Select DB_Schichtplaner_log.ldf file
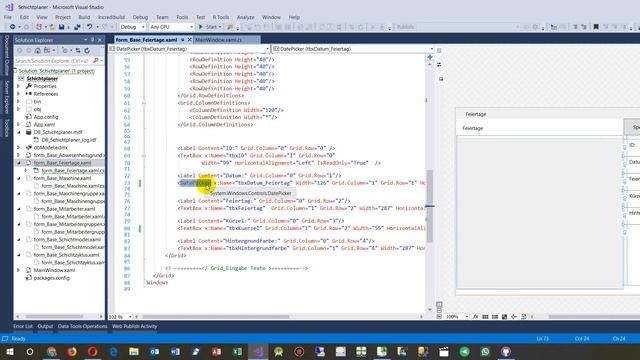640x360 pixels. click(69, 140)
